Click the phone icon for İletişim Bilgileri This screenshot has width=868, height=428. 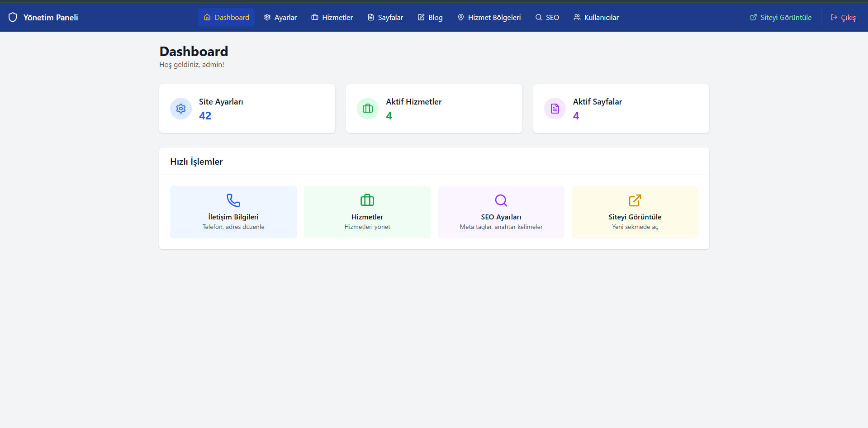[233, 200]
